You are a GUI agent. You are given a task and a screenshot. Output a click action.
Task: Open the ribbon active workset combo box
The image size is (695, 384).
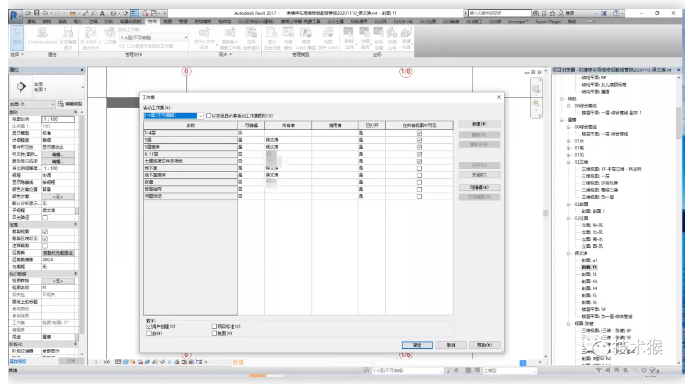click(153, 38)
